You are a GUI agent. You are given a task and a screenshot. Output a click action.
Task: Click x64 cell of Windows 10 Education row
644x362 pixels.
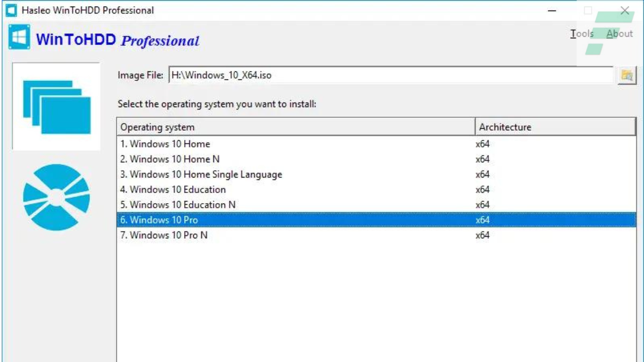tap(482, 190)
